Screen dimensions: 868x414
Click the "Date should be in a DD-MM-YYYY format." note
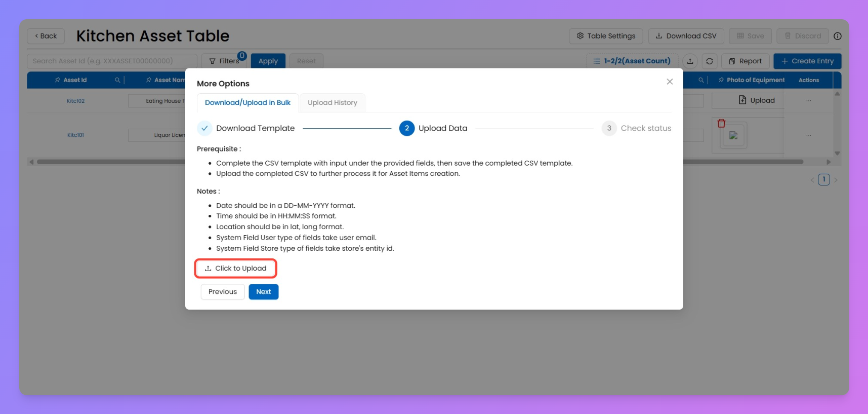pos(285,206)
